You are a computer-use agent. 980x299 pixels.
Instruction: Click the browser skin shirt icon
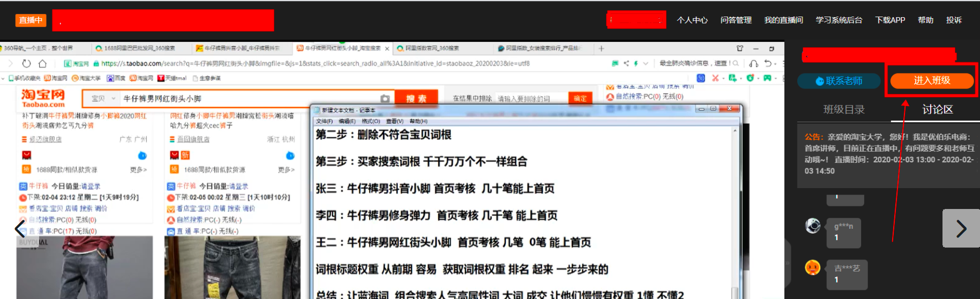point(739,48)
